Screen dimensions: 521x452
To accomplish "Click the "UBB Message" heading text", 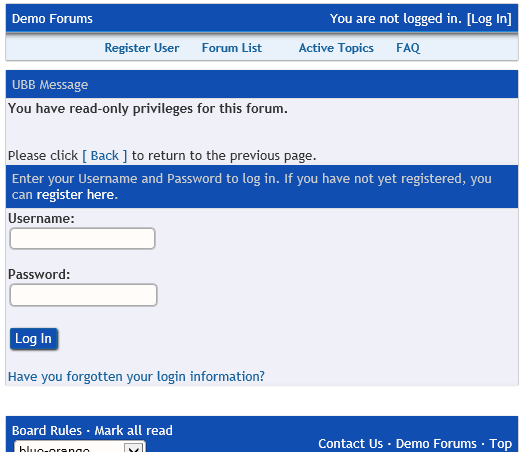I will 50,85.
